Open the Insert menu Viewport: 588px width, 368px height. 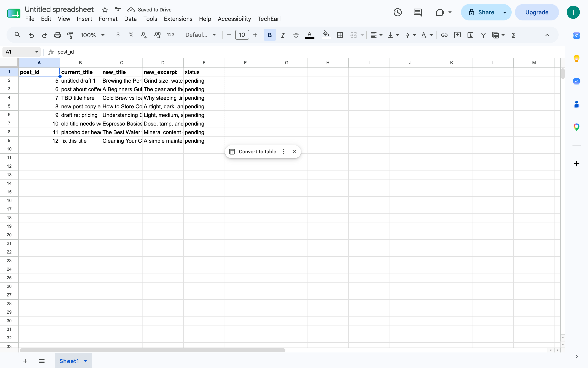pyautogui.click(x=84, y=19)
